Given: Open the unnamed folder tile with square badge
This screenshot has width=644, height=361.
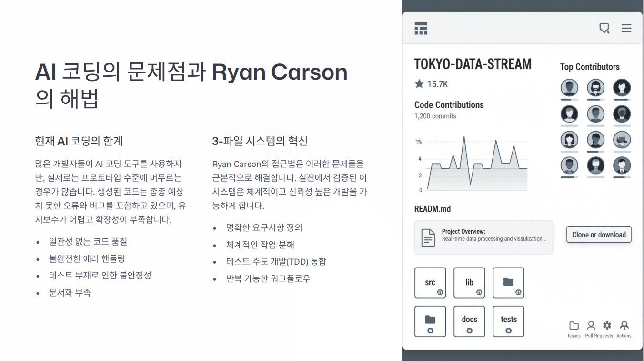Looking at the screenshot, I should 430,321.
